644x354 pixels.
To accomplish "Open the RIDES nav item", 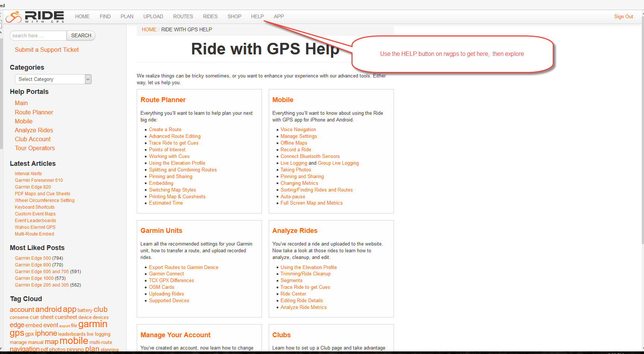I will 210,16.
